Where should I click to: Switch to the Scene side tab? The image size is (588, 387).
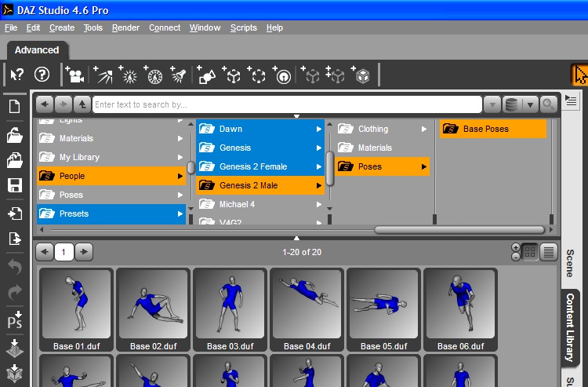pos(570,264)
